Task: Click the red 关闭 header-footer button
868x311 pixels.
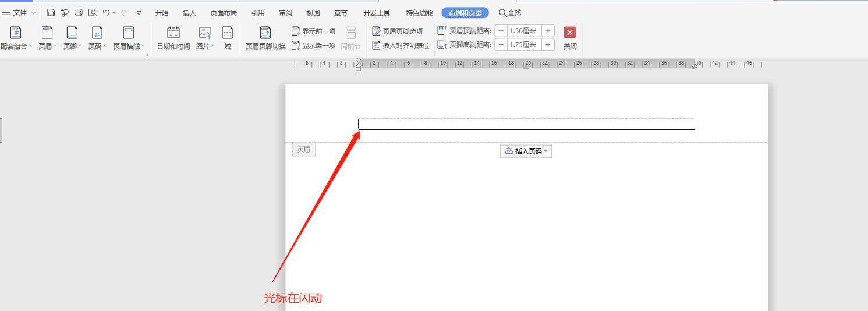Action: pos(570,33)
